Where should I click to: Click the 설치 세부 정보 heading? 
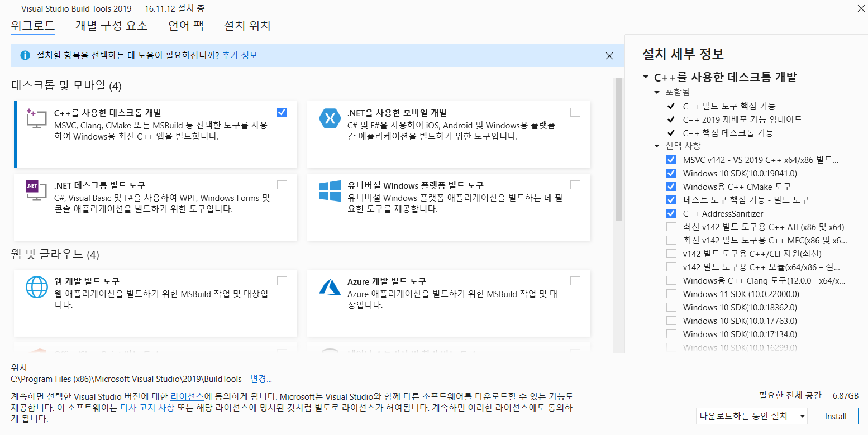pos(683,54)
